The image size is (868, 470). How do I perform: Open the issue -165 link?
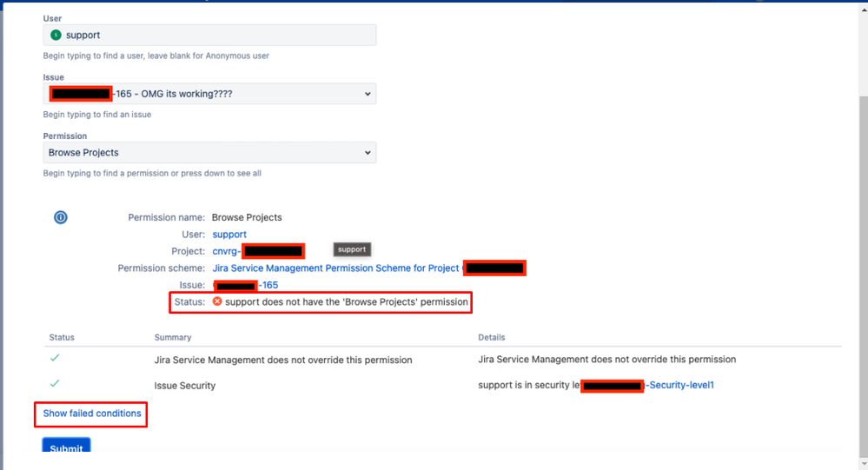point(269,285)
